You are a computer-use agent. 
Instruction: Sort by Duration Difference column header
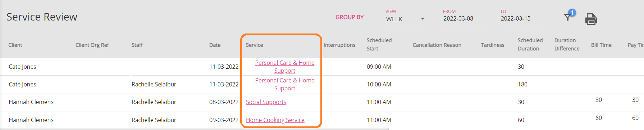click(567, 44)
